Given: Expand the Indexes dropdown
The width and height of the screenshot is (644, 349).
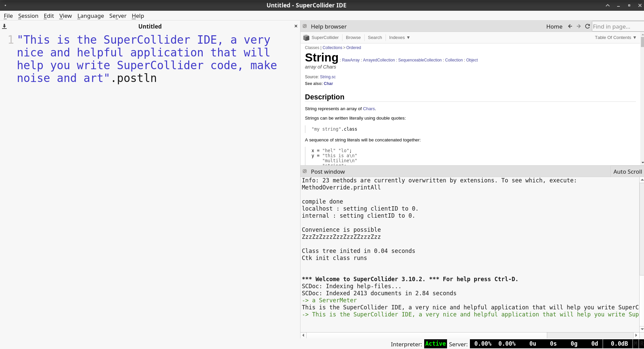Looking at the screenshot, I should 399,38.
